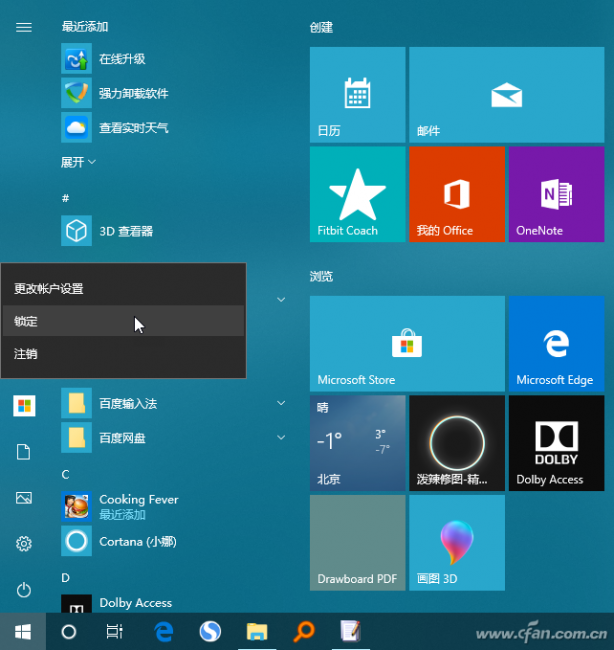Screen dimensions: 614x650
Task: Open the 日历 calendar tile
Action: 357,95
